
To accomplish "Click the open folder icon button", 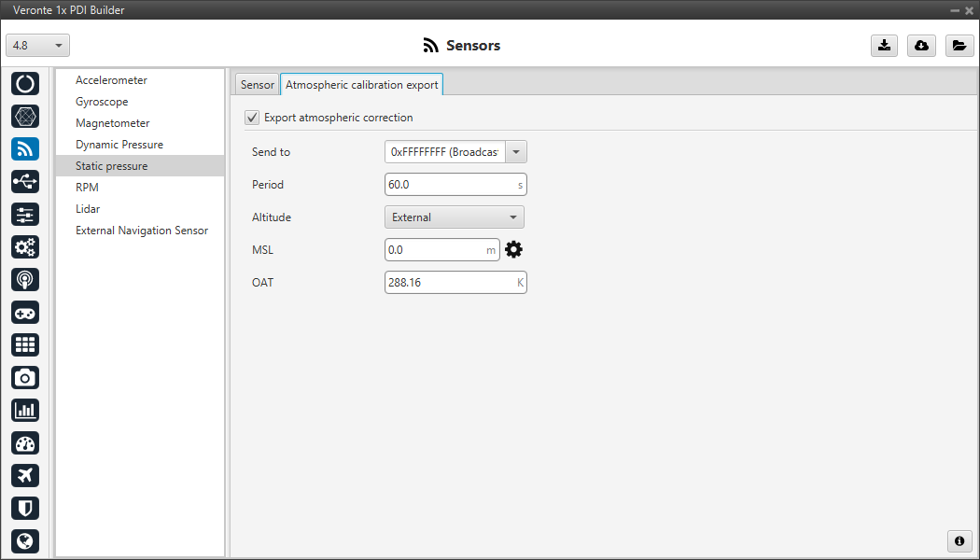I will 959,46.
